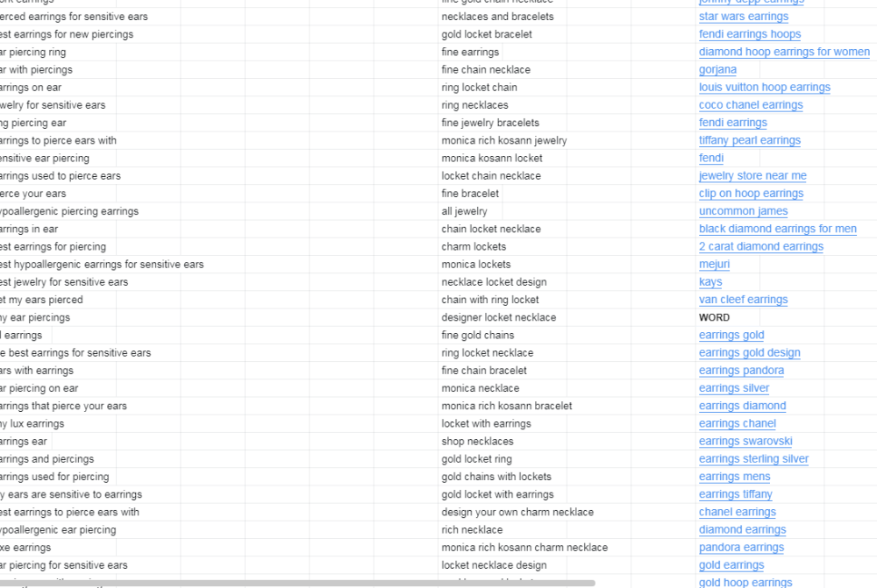Screen dimensions: 877x588
Task: Click the "coco chanel earrings" link
Action: point(751,105)
